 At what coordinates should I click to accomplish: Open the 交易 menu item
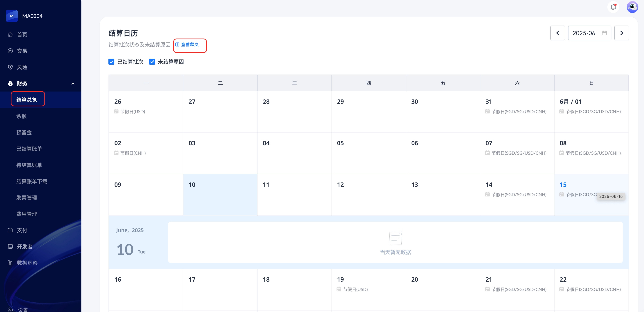(22, 51)
